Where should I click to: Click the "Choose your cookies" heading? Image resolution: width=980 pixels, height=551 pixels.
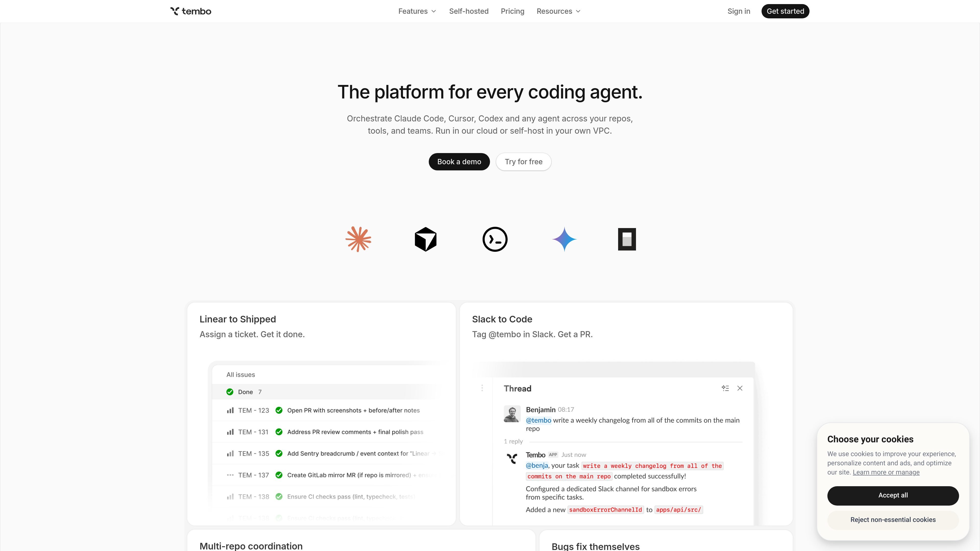870,439
